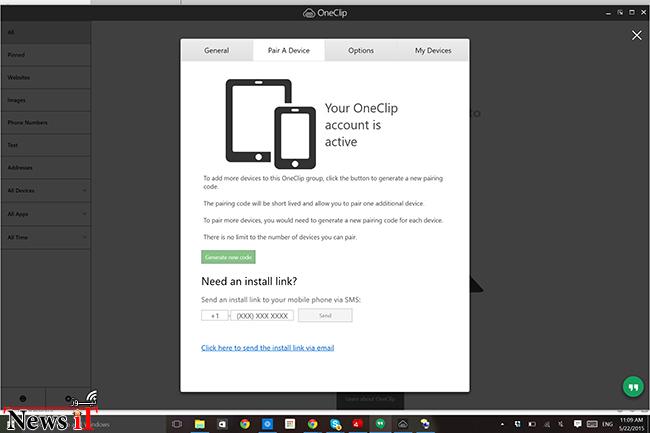Filter clips by Addresses
The image size is (650, 433).
(46, 168)
